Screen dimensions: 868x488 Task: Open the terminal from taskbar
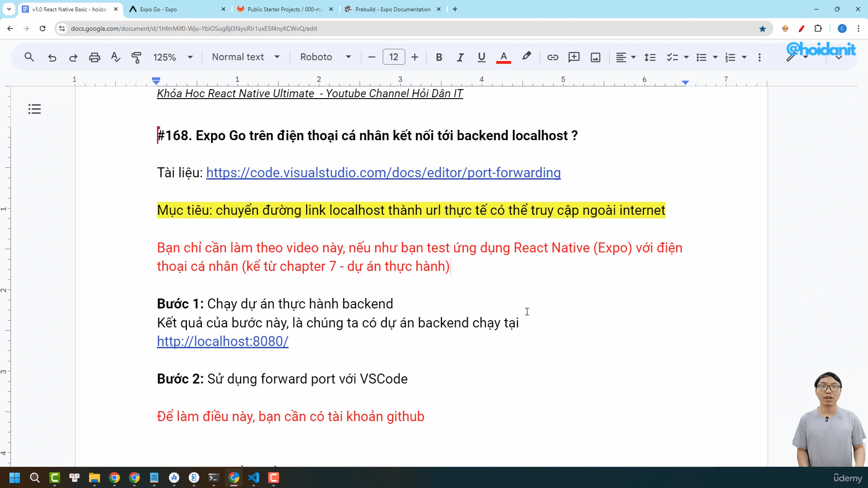[214, 478]
